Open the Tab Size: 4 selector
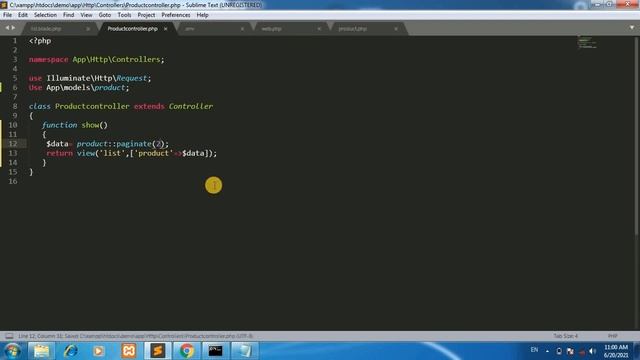The image size is (640, 360). [x=566, y=336]
